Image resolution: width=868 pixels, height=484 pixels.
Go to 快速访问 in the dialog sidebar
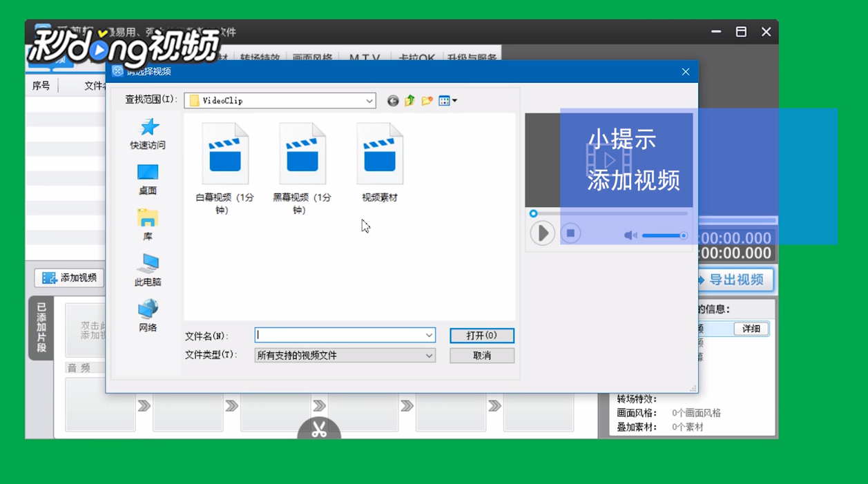tap(148, 134)
